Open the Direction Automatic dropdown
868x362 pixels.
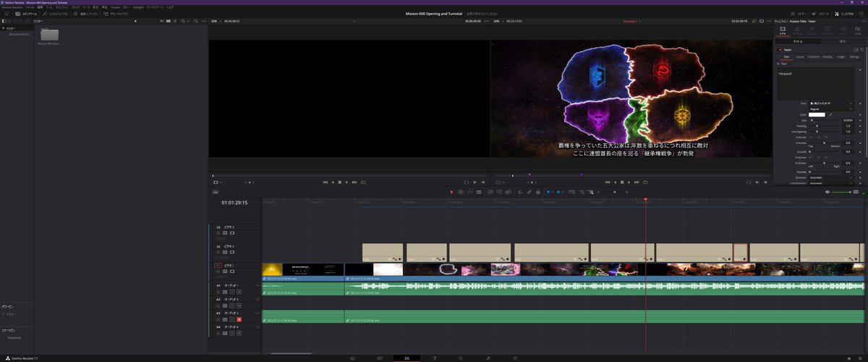pyautogui.click(x=830, y=177)
